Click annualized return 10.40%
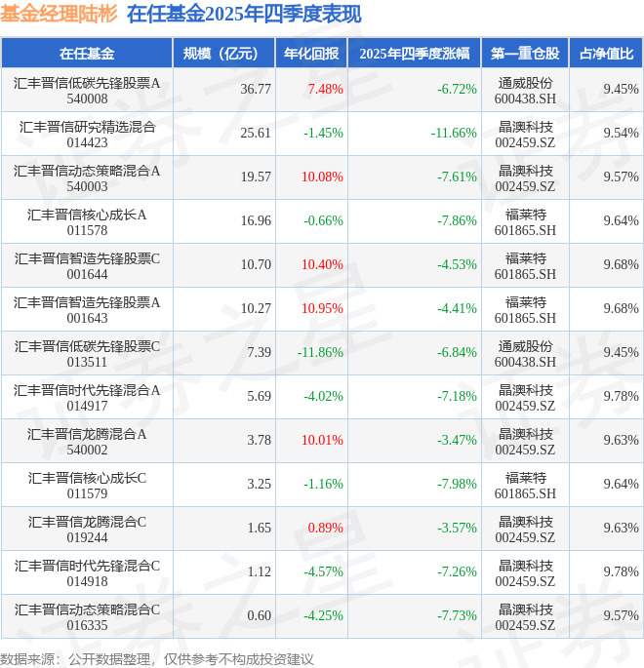Image resolution: width=644 pixels, height=668 pixels. (x=322, y=264)
